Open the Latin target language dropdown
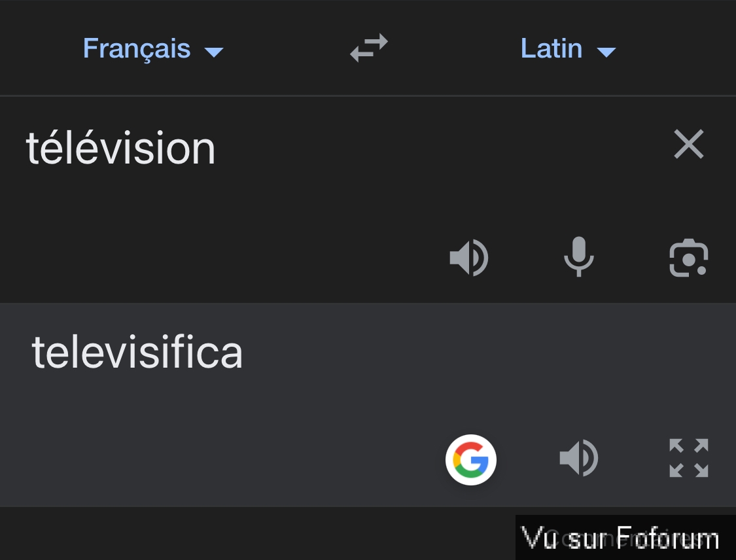 pos(569,48)
